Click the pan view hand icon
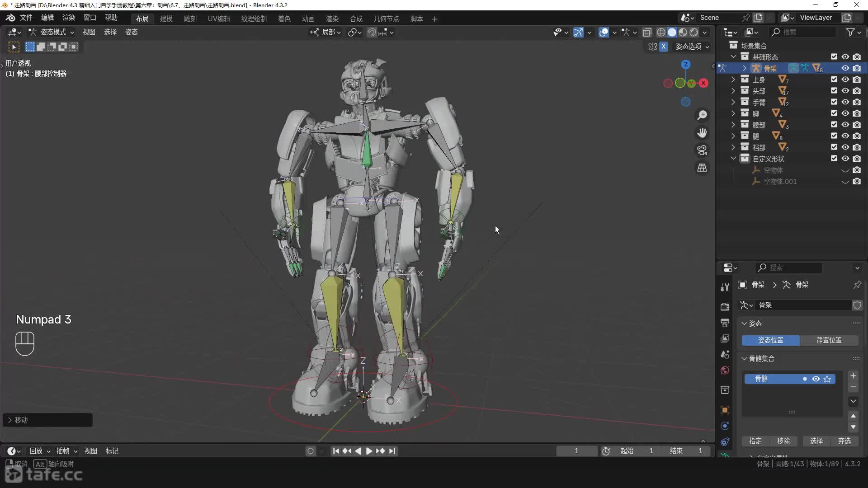868x488 pixels. click(x=702, y=133)
